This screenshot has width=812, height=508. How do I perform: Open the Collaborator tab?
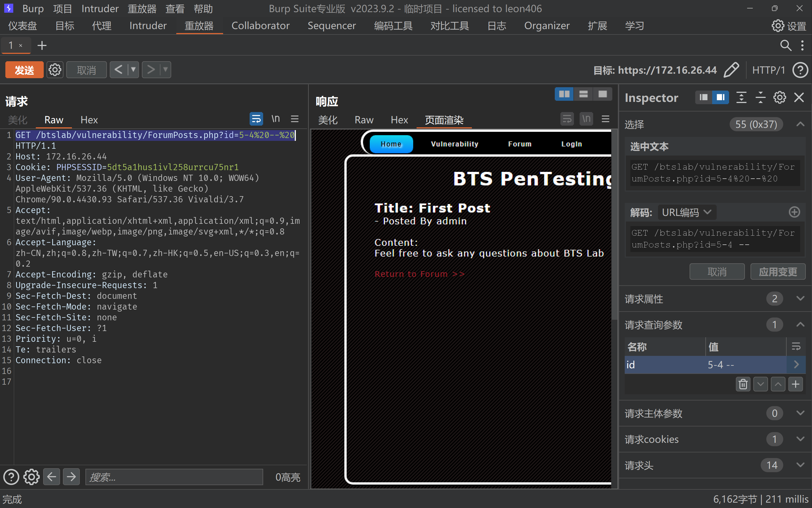260,26
